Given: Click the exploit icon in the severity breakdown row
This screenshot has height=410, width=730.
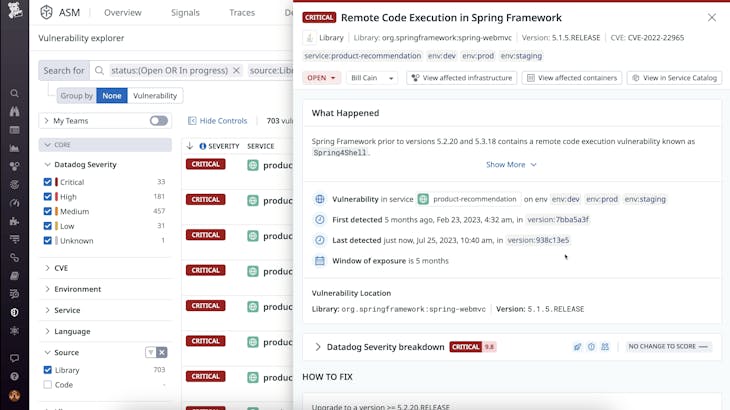Looking at the screenshot, I should click(577, 347).
